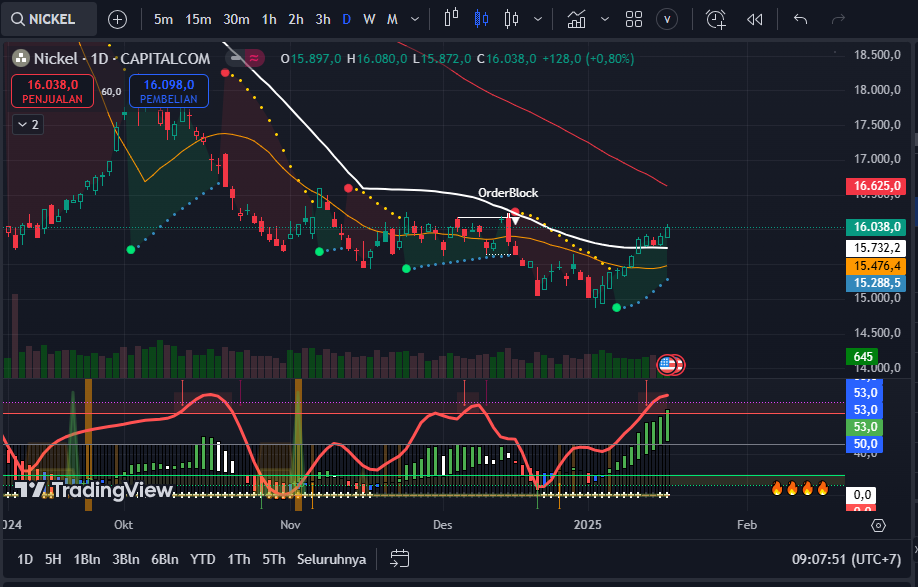The height and width of the screenshot is (587, 918).
Task: Click the add symbol plus icon
Action: pos(117,19)
